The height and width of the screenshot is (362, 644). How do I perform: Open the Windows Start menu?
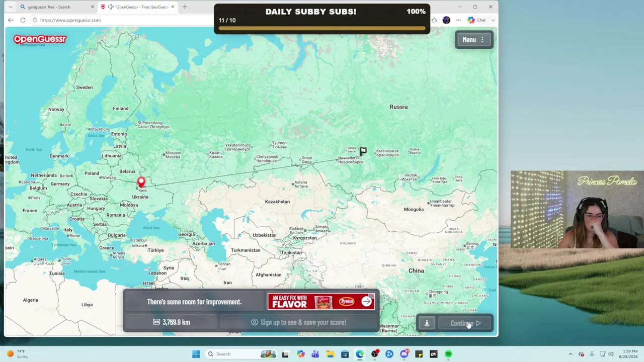tap(196, 354)
